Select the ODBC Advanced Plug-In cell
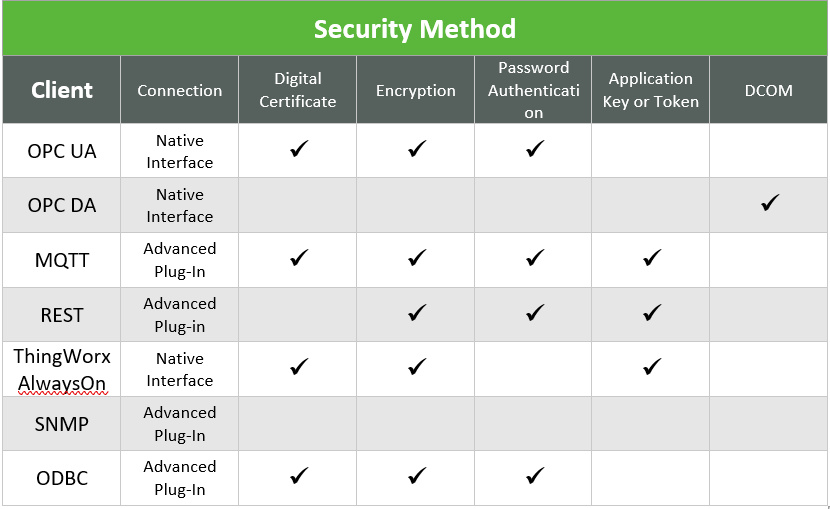The width and height of the screenshot is (830, 509). [x=179, y=478]
